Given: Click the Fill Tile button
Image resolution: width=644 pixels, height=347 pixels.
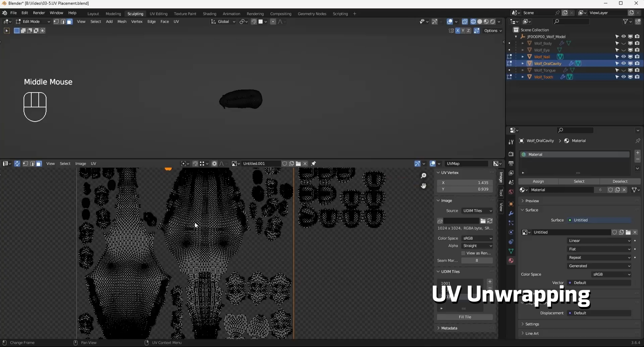Looking at the screenshot, I should (465, 317).
